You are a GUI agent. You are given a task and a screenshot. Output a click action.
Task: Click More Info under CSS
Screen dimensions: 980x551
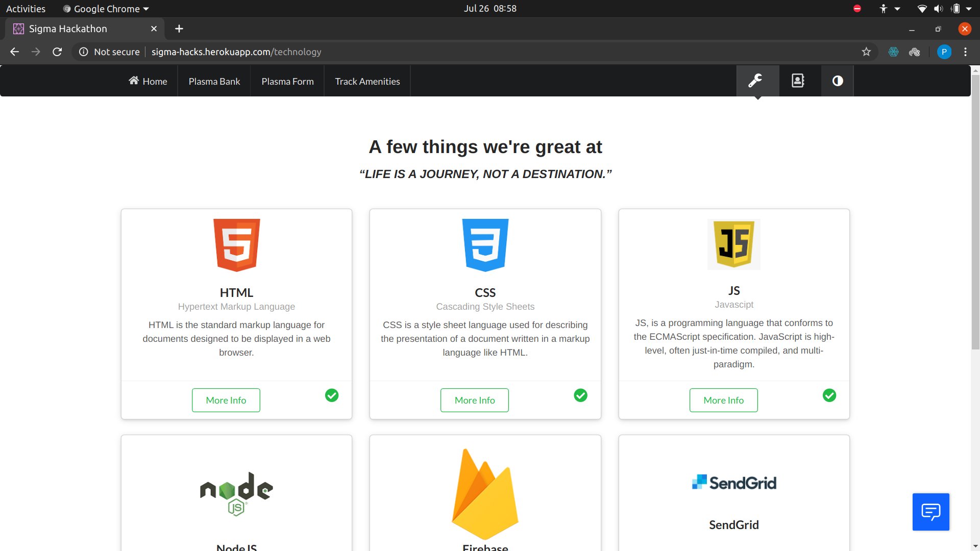(474, 400)
